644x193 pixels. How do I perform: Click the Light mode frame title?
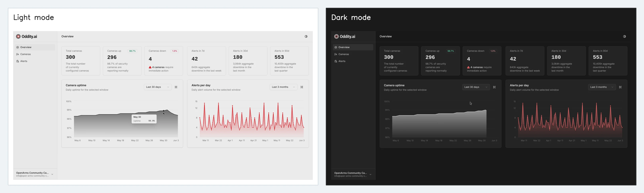pyautogui.click(x=34, y=18)
